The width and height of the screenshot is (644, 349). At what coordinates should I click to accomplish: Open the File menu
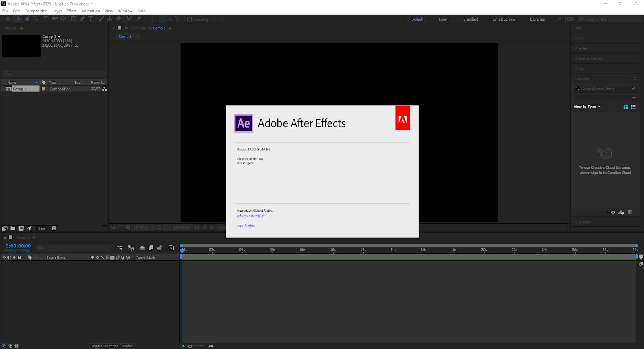5,11
